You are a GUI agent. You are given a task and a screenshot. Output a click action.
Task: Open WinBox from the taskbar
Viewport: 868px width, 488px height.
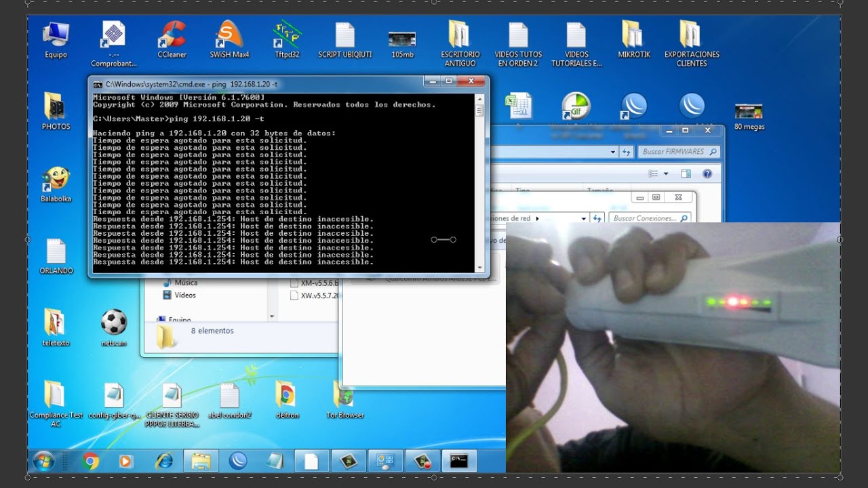point(238,462)
